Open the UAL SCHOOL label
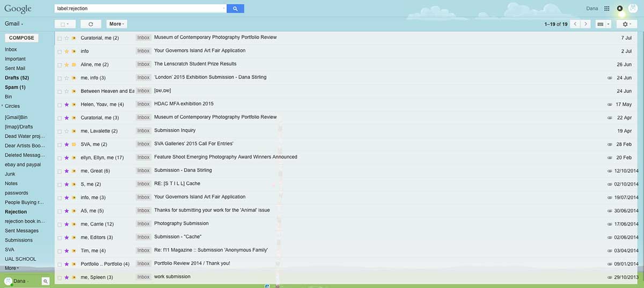 pyautogui.click(x=20, y=259)
